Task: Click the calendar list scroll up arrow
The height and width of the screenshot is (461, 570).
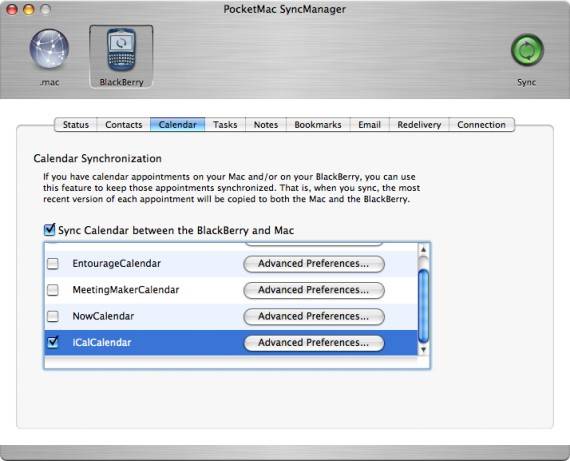Action: [x=423, y=250]
